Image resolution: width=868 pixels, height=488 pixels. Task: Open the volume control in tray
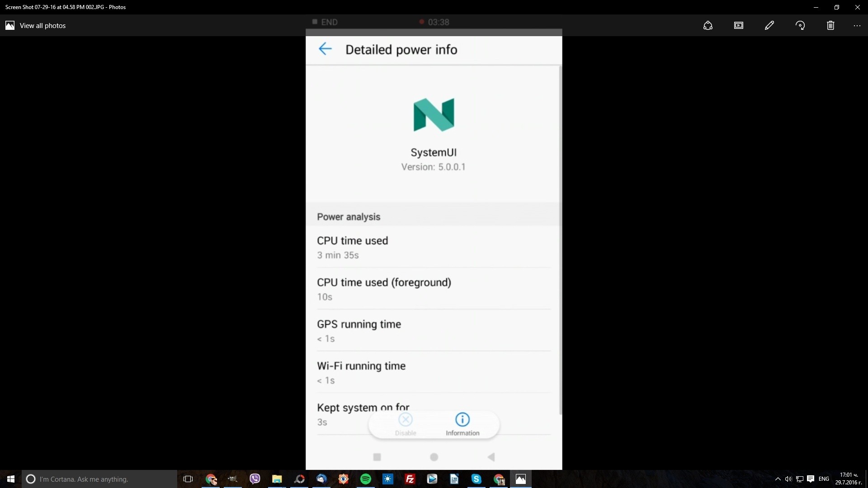788,479
